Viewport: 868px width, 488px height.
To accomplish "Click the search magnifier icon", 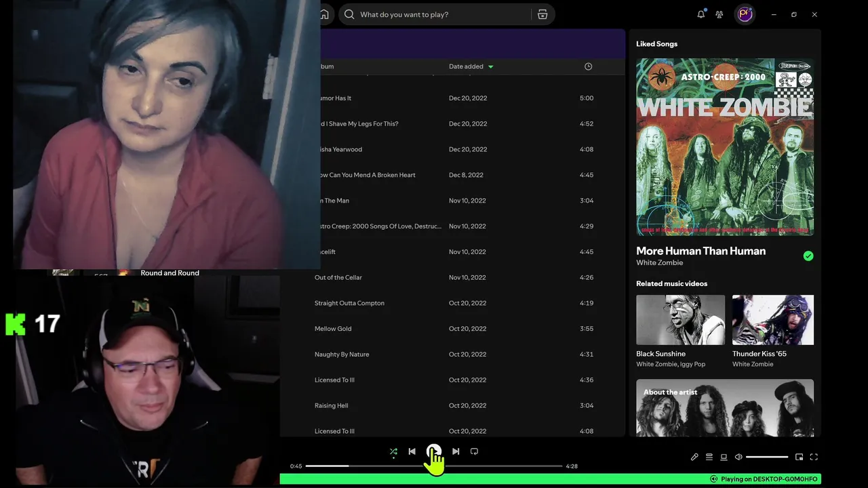I will [x=349, y=14].
